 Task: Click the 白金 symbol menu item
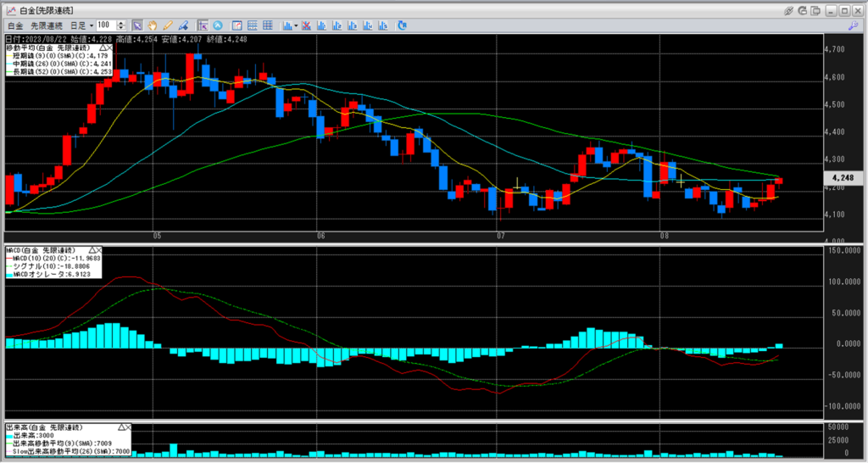[x=14, y=25]
